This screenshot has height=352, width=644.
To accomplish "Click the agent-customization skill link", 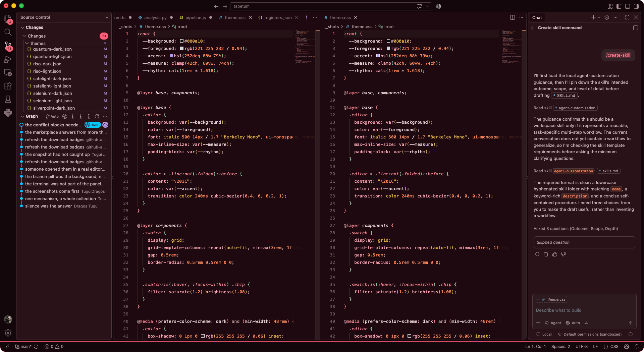I will coord(575,108).
